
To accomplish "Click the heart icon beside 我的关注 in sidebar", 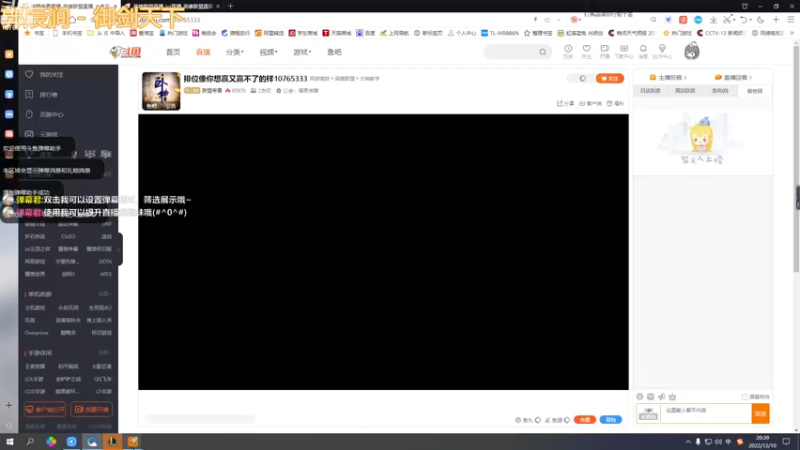I will pos(29,74).
